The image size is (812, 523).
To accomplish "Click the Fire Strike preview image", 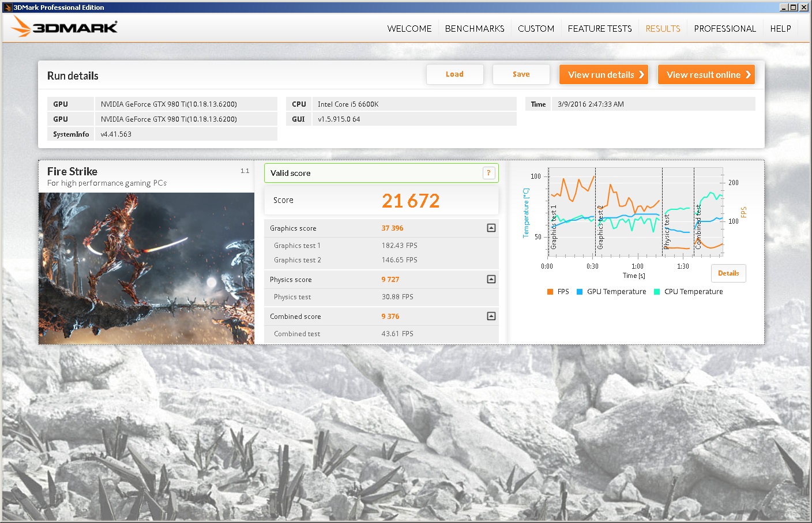I will point(146,268).
